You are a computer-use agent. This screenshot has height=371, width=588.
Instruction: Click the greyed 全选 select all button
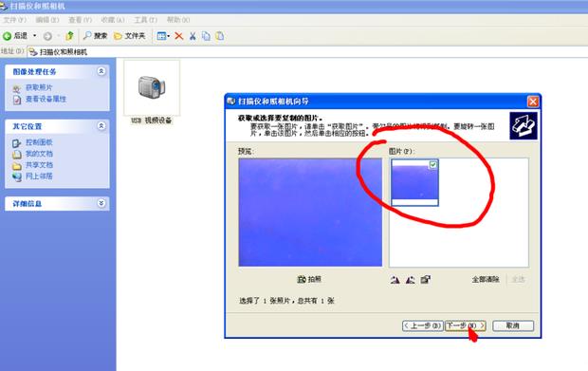pyautogui.click(x=518, y=280)
